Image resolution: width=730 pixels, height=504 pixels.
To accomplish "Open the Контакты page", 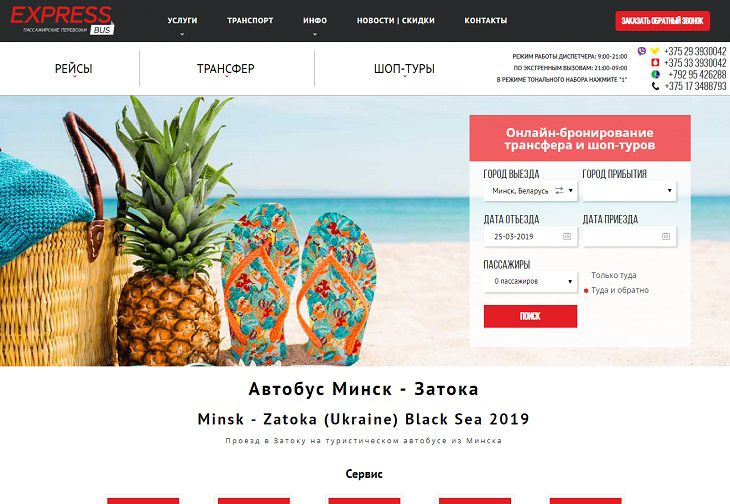I will [486, 20].
